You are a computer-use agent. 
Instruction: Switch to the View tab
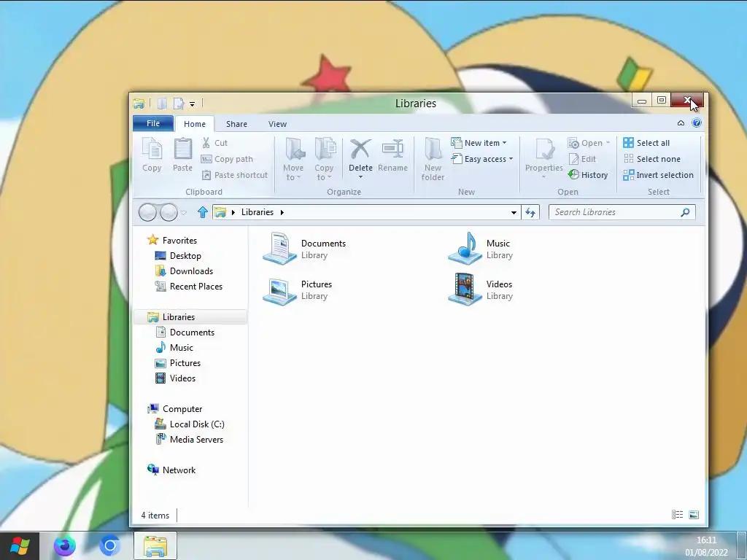click(x=277, y=124)
